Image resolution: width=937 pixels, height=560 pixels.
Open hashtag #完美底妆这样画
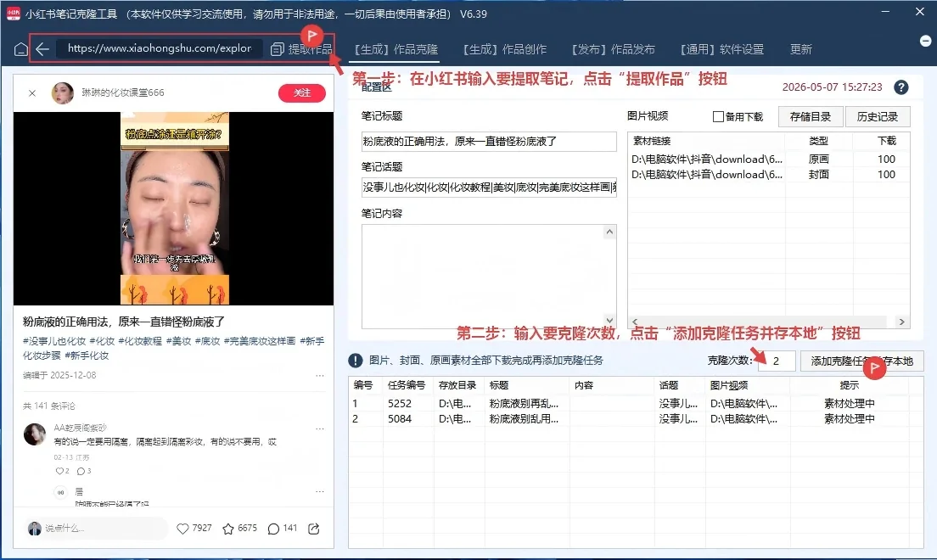[260, 340]
